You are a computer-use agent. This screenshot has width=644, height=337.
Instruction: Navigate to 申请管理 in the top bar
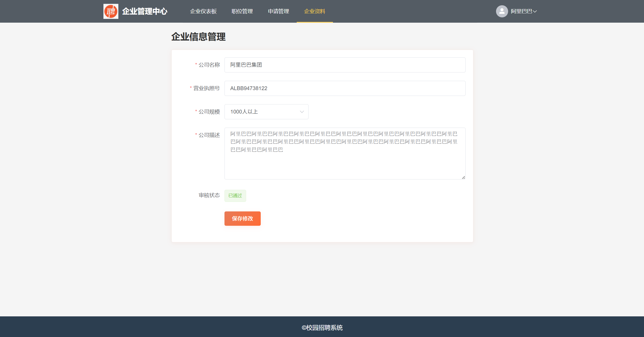pyautogui.click(x=278, y=11)
